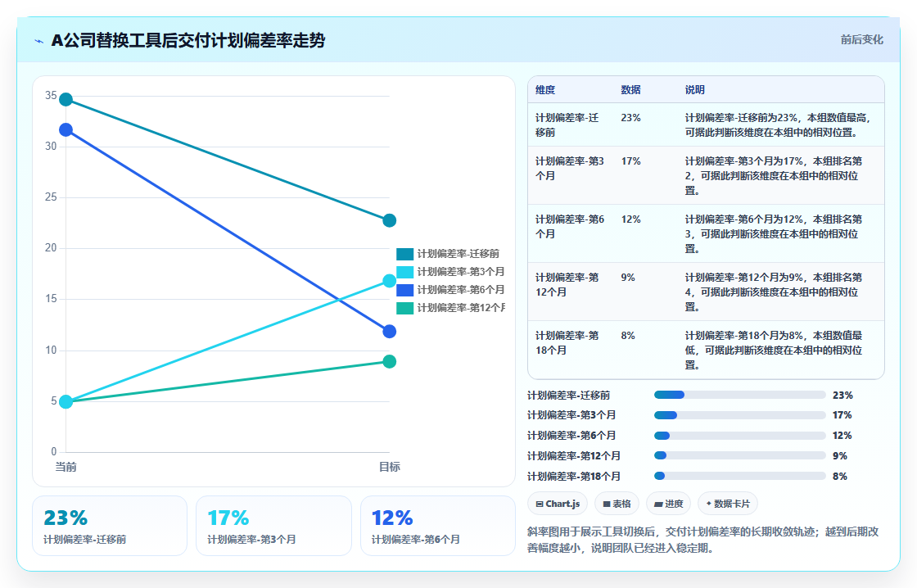This screenshot has width=917, height=588.
Task: Toggle the green 第12个月 legend swatch
Action: tap(404, 309)
